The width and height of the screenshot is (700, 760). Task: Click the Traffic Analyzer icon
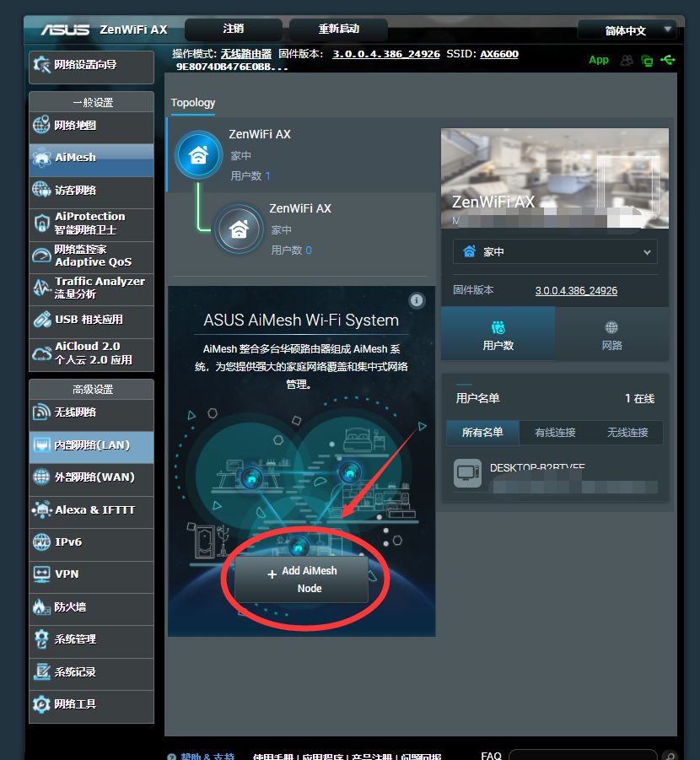pos(41,288)
